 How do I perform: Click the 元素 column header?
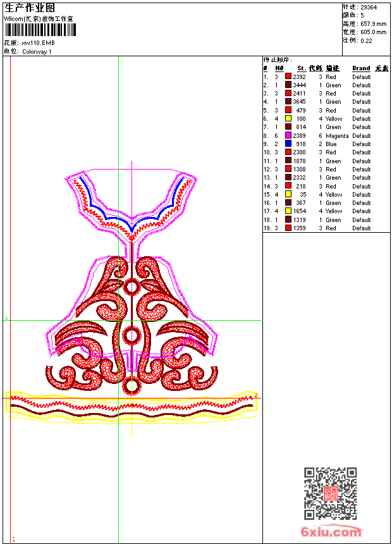point(382,68)
